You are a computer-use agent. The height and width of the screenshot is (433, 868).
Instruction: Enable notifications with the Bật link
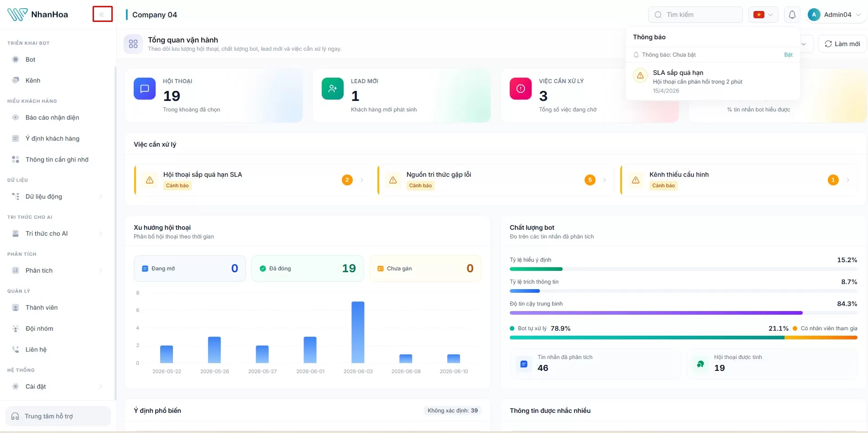click(x=788, y=55)
